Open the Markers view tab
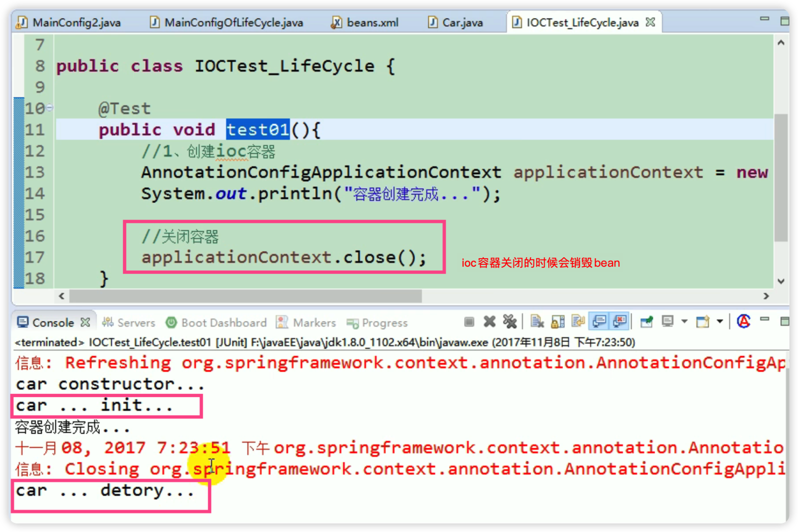Viewport: 798px width, 532px height. coord(306,323)
